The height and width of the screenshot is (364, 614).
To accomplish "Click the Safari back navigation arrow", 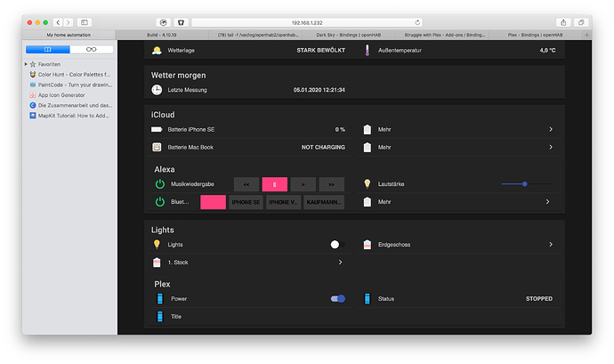I will click(x=58, y=22).
